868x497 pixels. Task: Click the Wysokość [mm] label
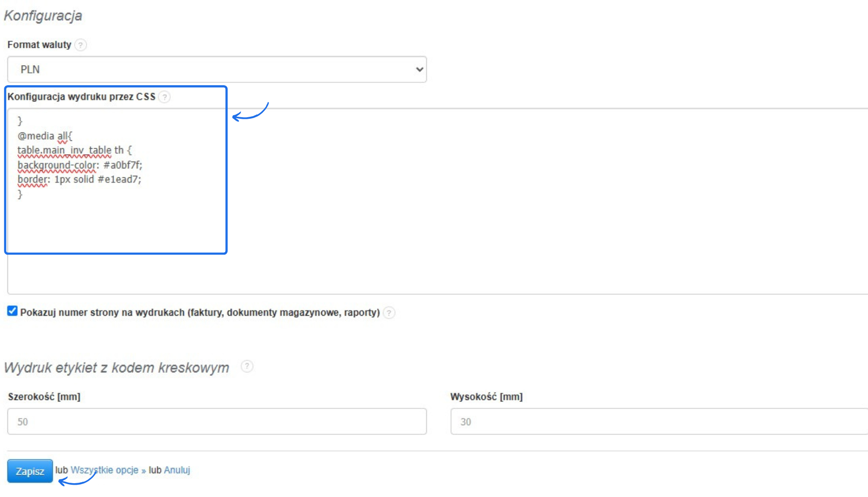(486, 397)
